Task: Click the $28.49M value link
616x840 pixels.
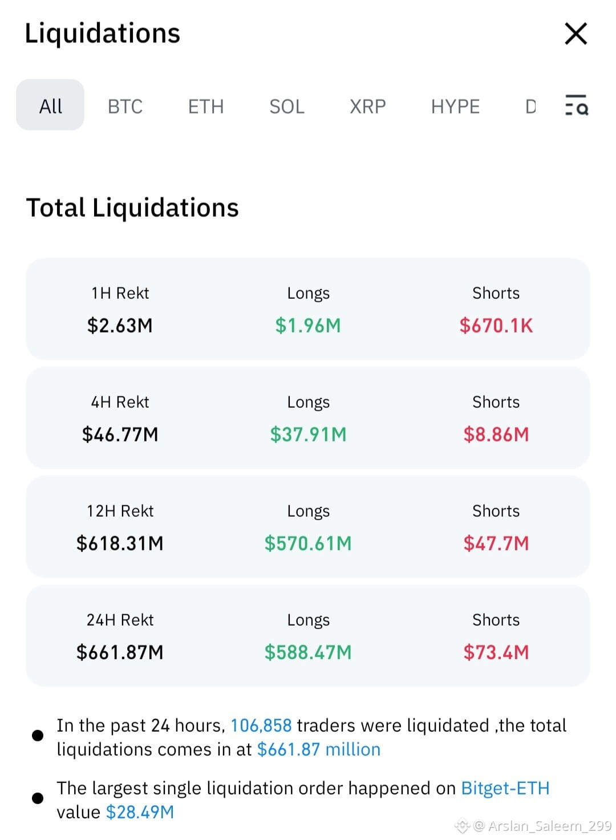Action: tap(140, 812)
